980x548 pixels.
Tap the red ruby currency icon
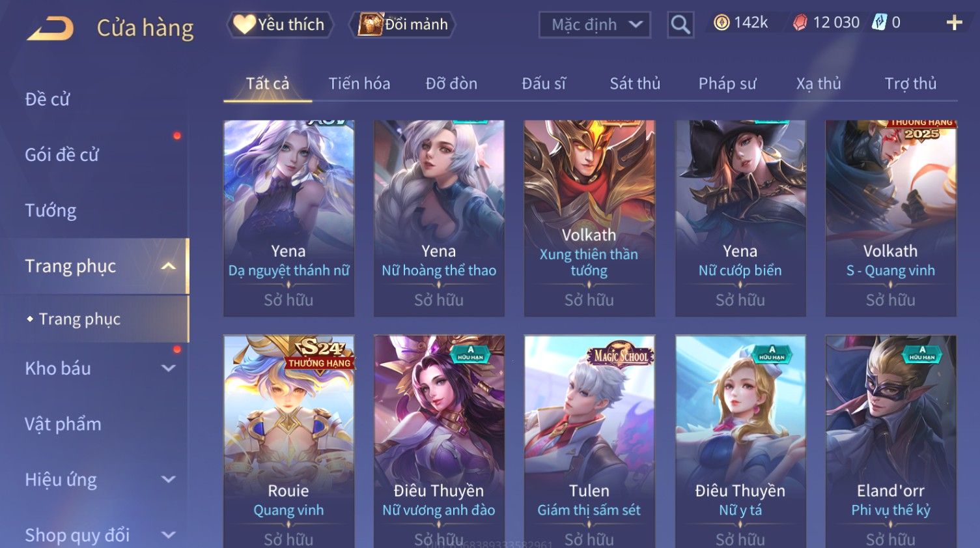click(x=800, y=23)
